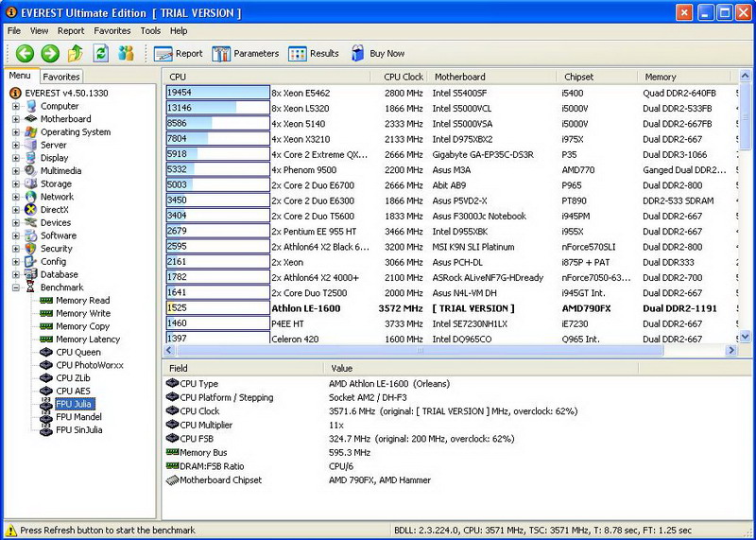
Task: Expand the Computer tree node
Action: (16, 106)
